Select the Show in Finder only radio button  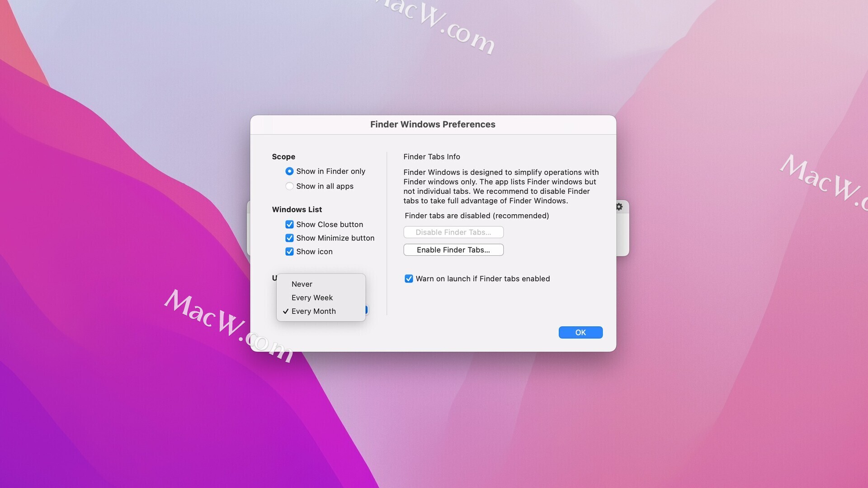click(x=289, y=171)
